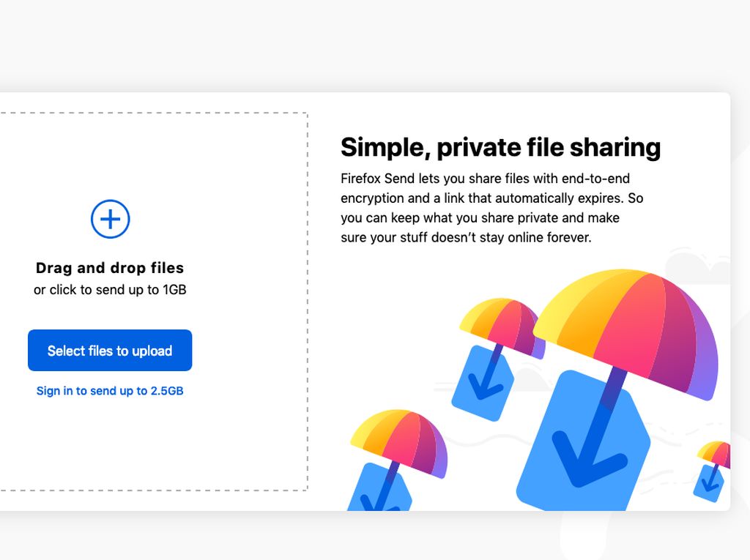Viewport: 750px width, 560px height.
Task: Click Select files to upload button
Action: click(110, 350)
